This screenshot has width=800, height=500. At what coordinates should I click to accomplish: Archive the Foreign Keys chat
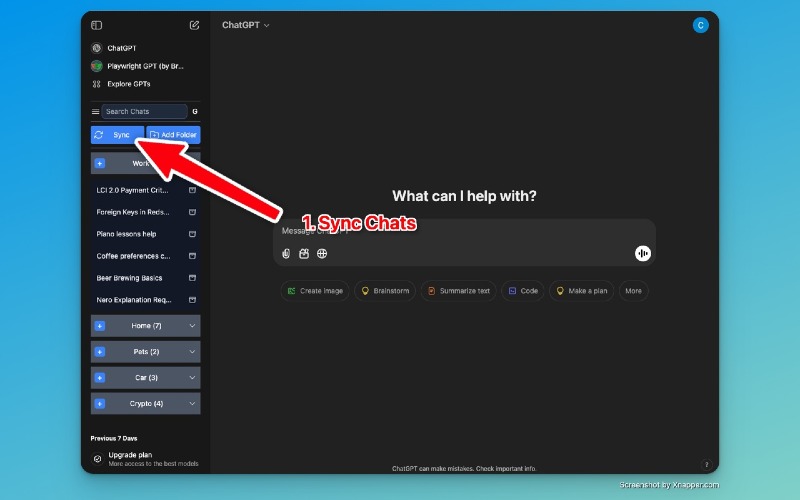[192, 212]
